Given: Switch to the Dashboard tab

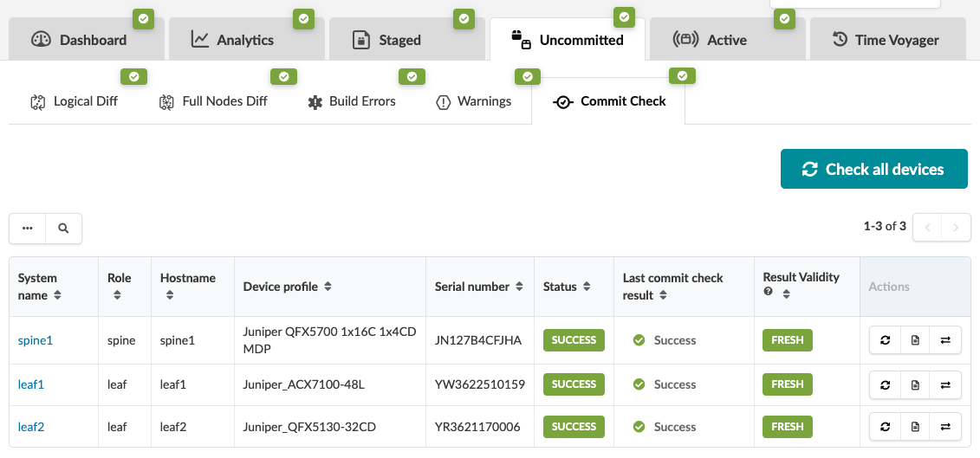Looking at the screenshot, I should pos(81,40).
